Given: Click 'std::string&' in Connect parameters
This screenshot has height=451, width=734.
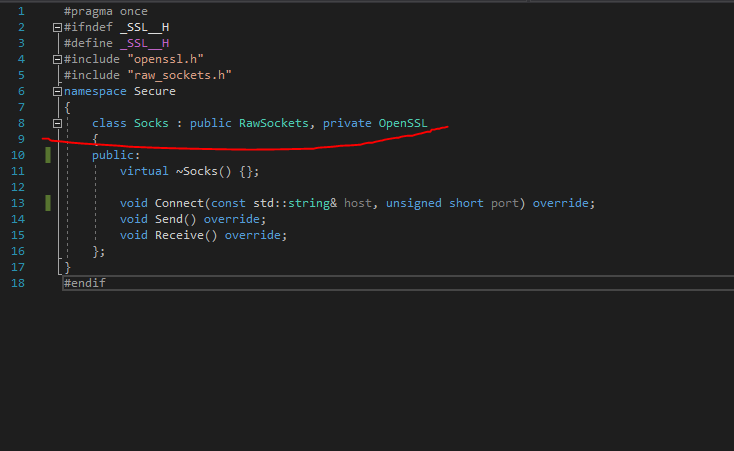Looking at the screenshot, I should (x=295, y=203).
